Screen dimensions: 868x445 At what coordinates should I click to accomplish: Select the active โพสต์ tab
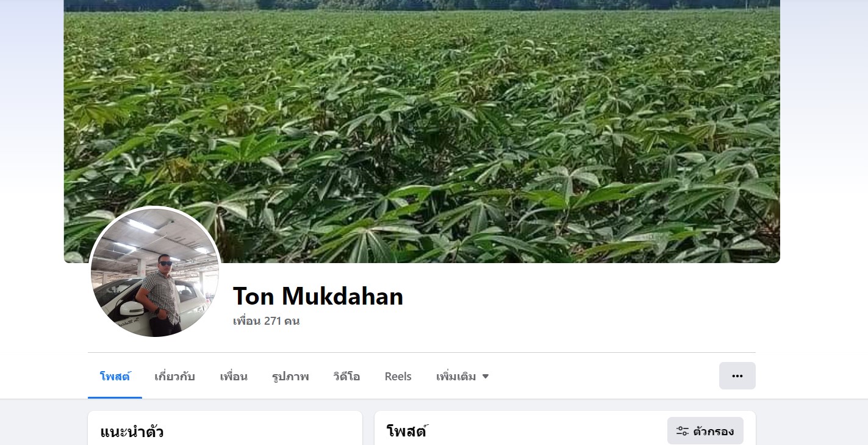(x=115, y=377)
